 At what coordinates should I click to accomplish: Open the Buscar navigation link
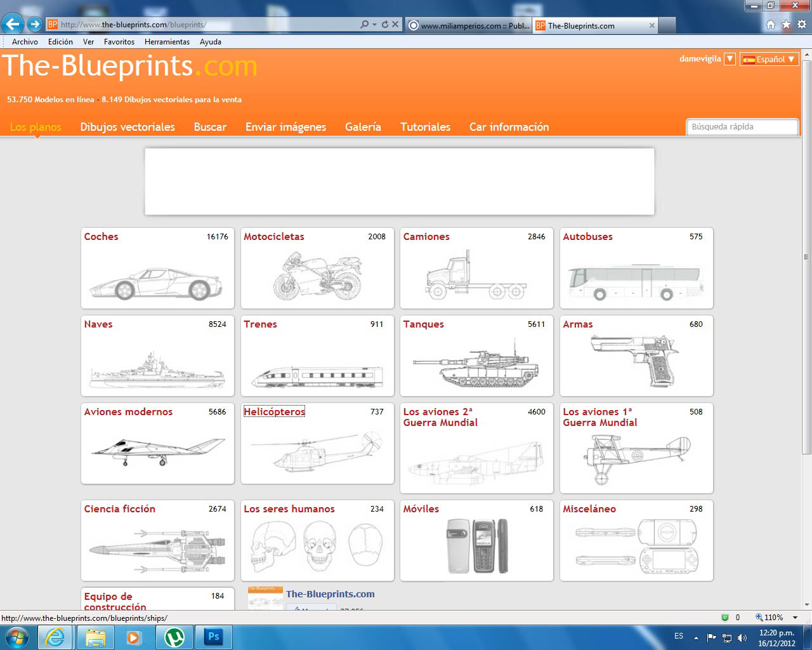click(x=210, y=127)
